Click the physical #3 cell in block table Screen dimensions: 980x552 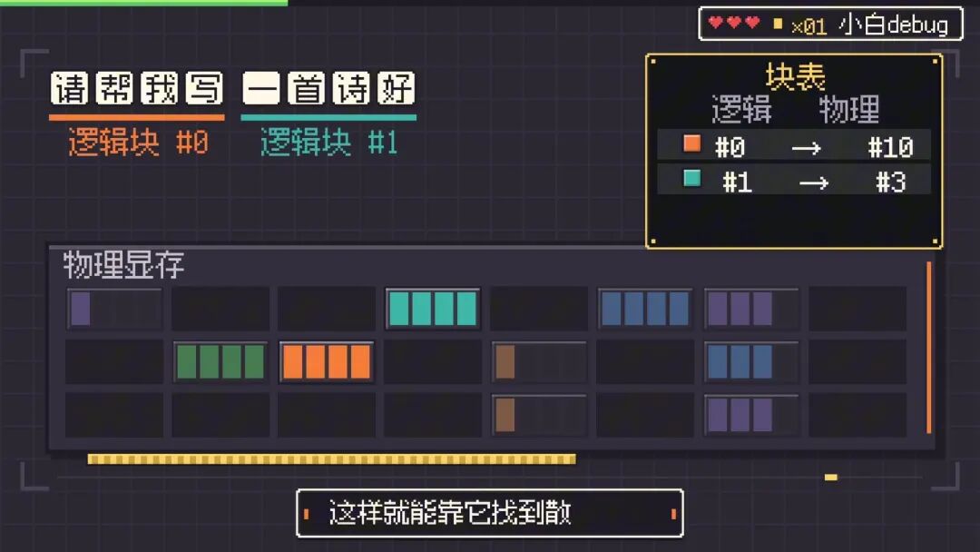pos(891,182)
